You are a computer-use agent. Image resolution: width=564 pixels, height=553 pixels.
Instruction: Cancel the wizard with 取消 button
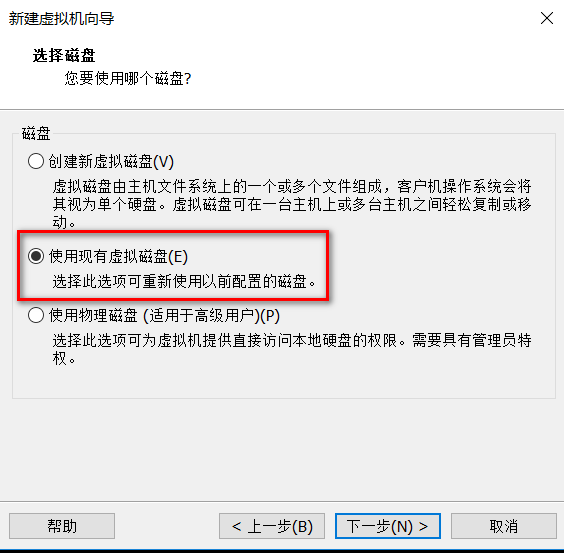(504, 526)
